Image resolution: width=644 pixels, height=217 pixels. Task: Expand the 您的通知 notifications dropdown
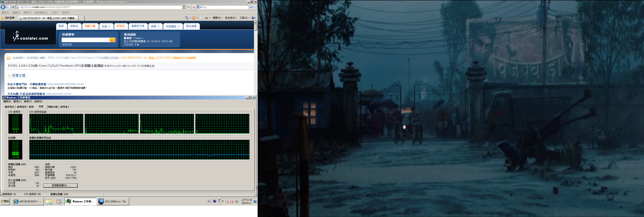pos(131,45)
